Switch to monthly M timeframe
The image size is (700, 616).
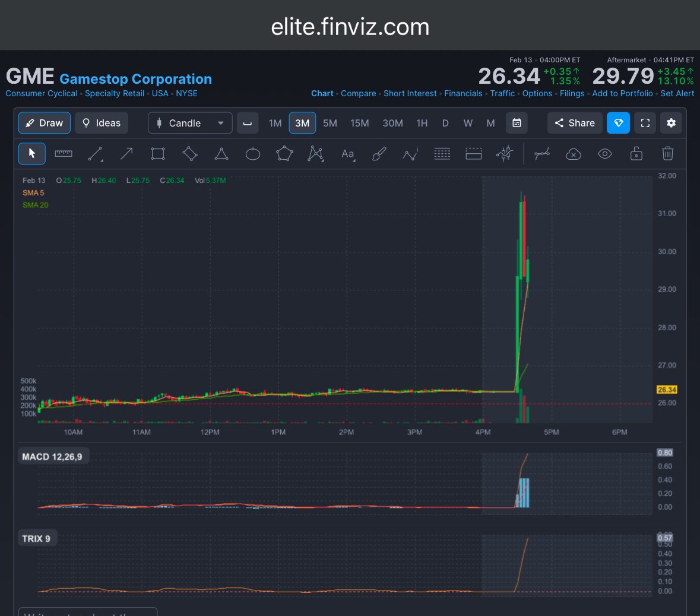coord(490,123)
